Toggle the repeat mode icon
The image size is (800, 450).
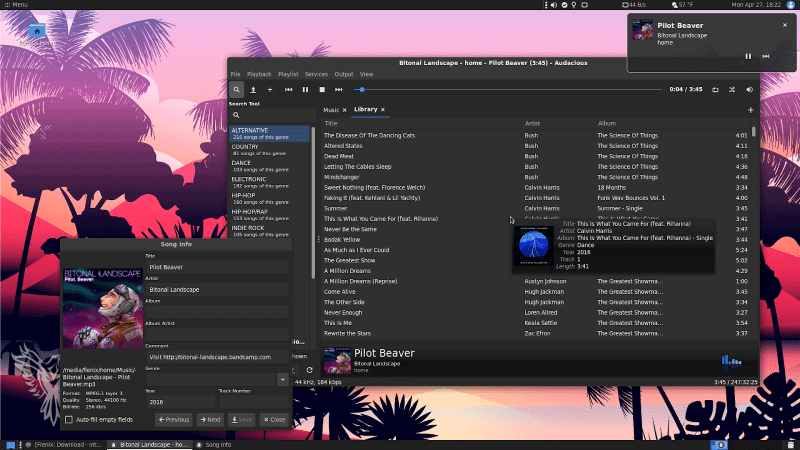(715, 89)
